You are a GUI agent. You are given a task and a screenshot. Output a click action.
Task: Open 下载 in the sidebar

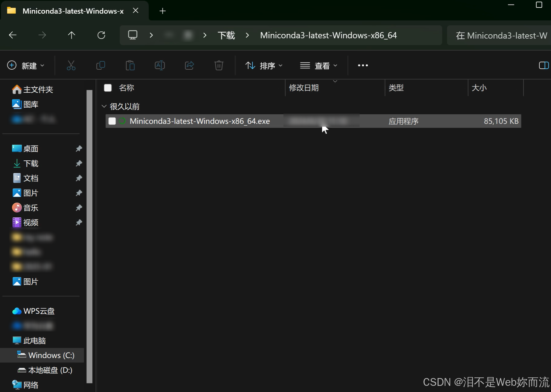pyautogui.click(x=25, y=163)
